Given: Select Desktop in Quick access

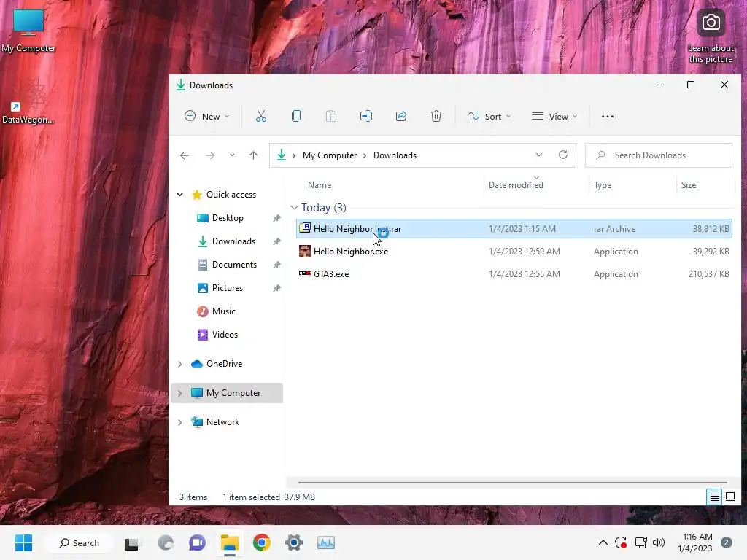Looking at the screenshot, I should tap(228, 218).
